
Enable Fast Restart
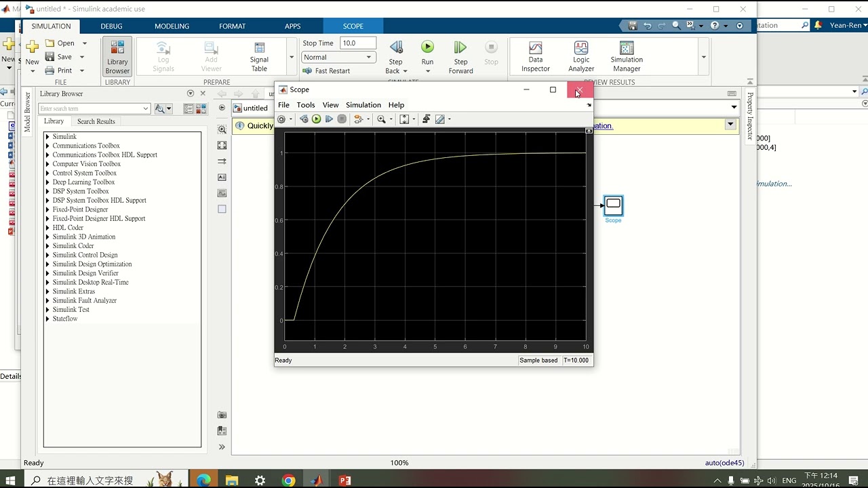tap(326, 70)
